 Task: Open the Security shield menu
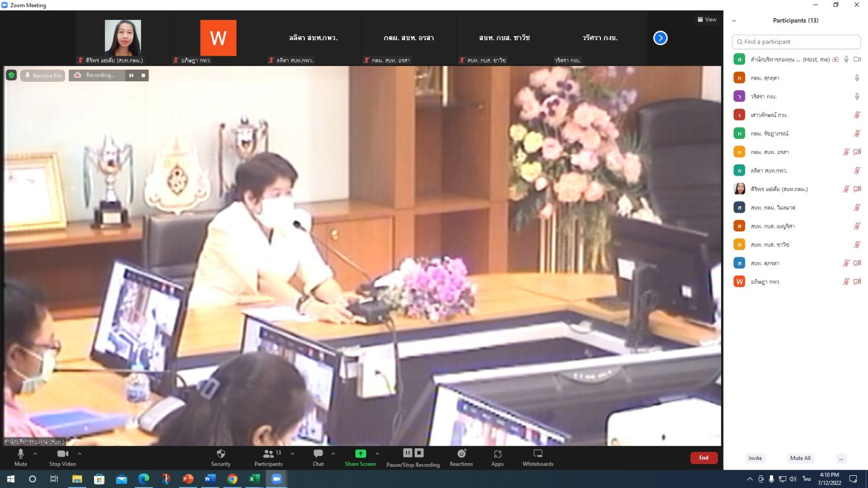point(221,457)
